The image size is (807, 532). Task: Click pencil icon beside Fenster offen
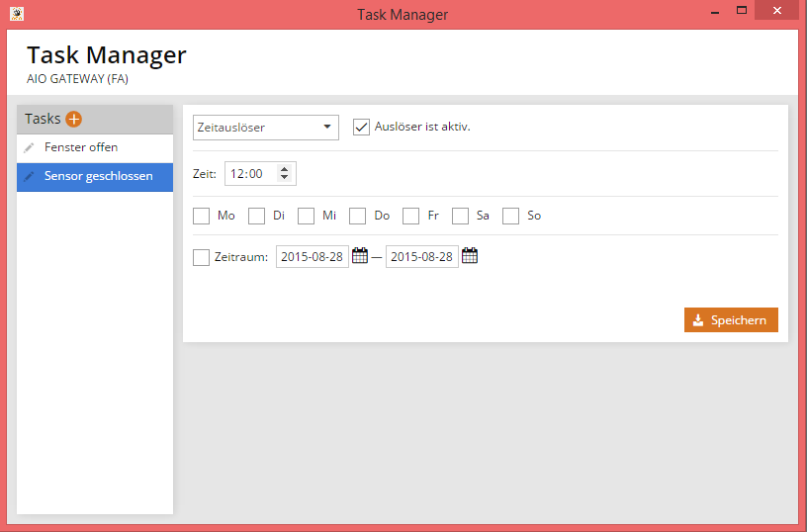click(x=30, y=147)
